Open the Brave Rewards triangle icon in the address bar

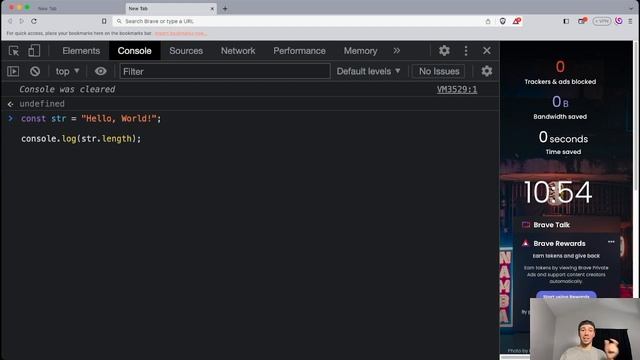516,21
